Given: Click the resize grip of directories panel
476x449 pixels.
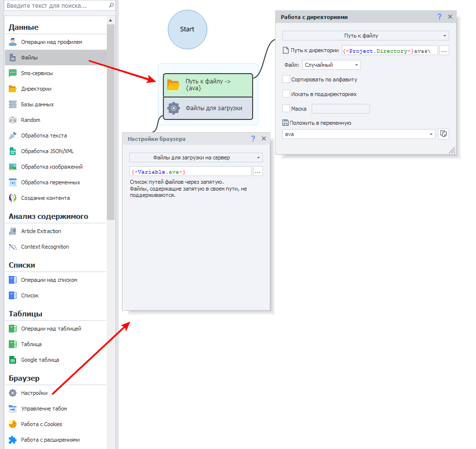Looking at the screenshot, I should (452, 151).
